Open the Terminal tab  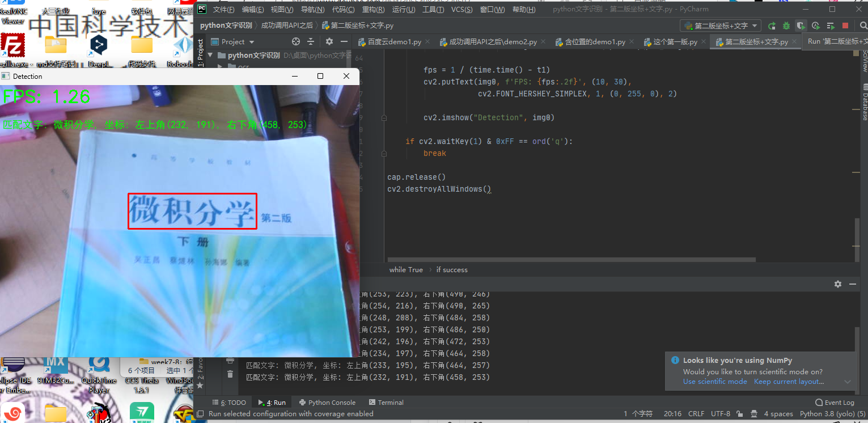click(386, 403)
